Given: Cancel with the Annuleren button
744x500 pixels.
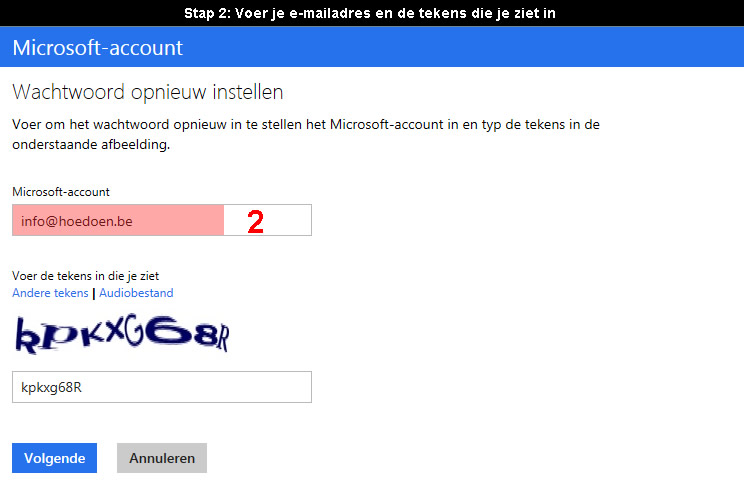Looking at the screenshot, I should point(162,458).
